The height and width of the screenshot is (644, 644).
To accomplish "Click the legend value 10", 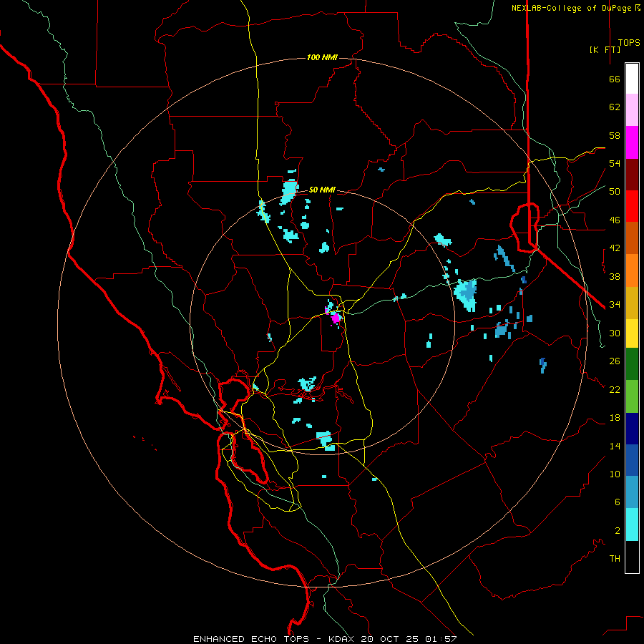I will [x=615, y=474].
